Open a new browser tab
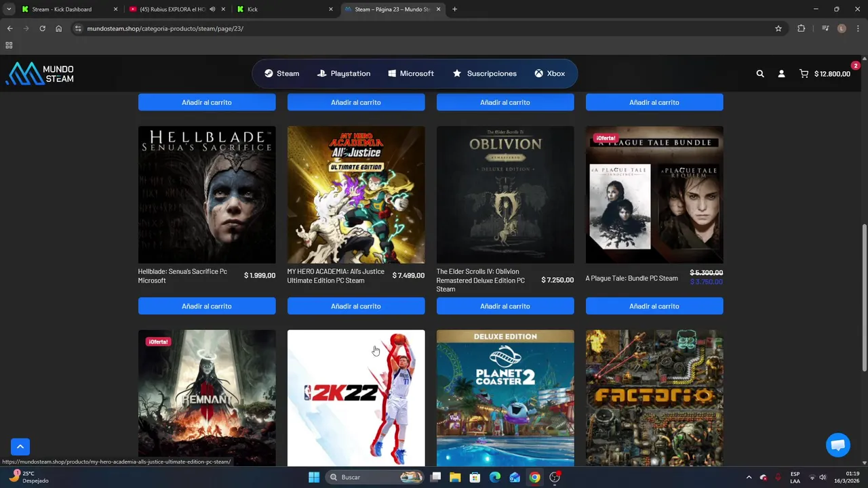868x488 pixels. click(454, 9)
